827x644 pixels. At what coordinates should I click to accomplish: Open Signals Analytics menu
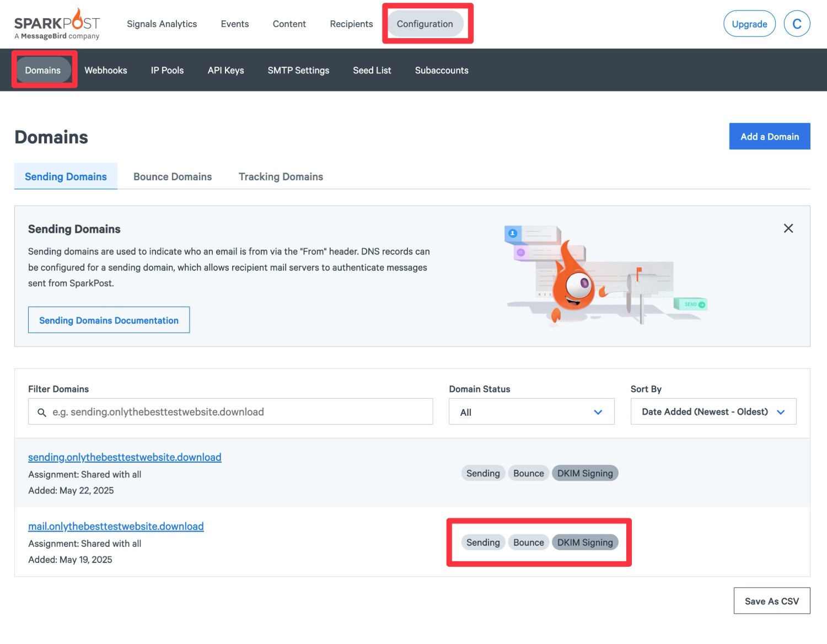[x=162, y=24]
